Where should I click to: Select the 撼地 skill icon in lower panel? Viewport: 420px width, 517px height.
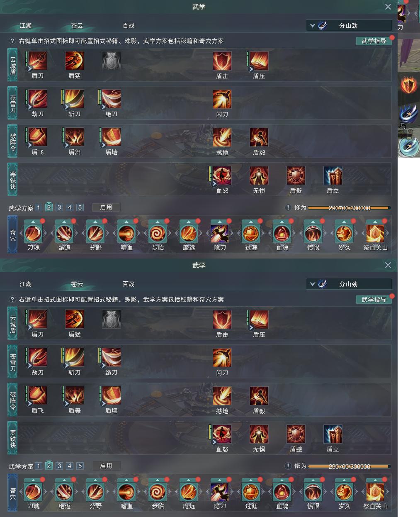click(x=222, y=396)
